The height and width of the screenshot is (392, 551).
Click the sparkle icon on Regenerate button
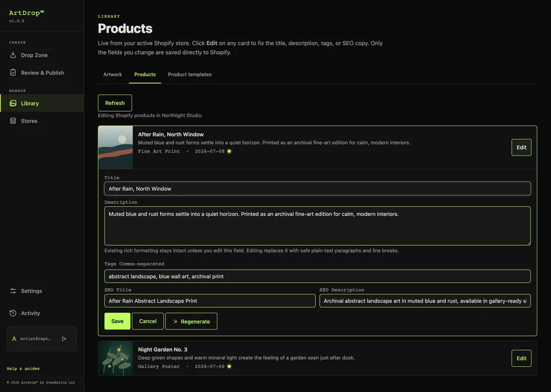click(x=175, y=321)
